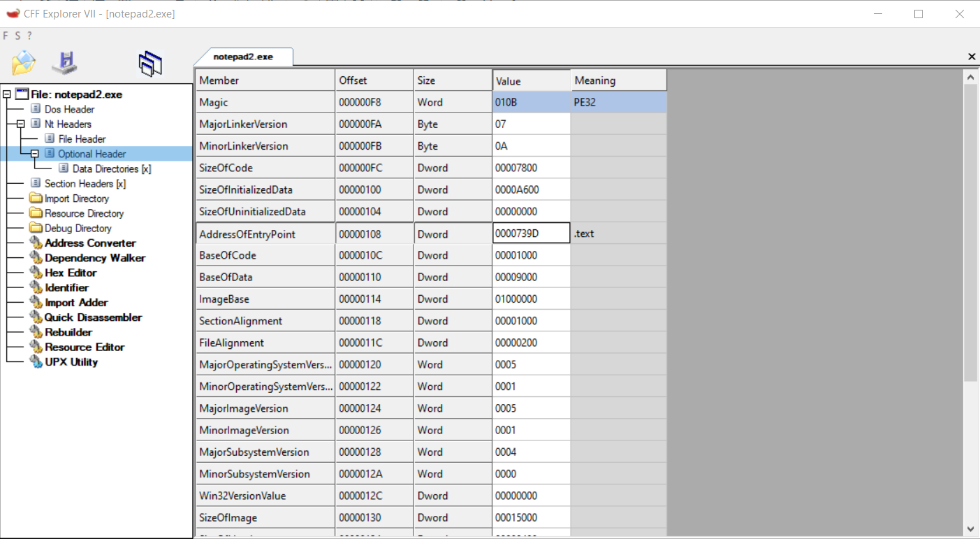Select the SizeOfInitializedData value 0000A600
The image size is (980, 539).
[532, 189]
